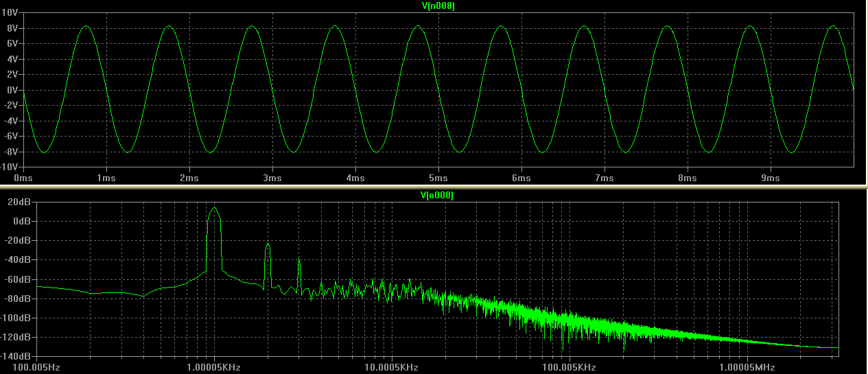Click the 0ms label on the time axis
The height and width of the screenshot is (374, 868).
24,178
